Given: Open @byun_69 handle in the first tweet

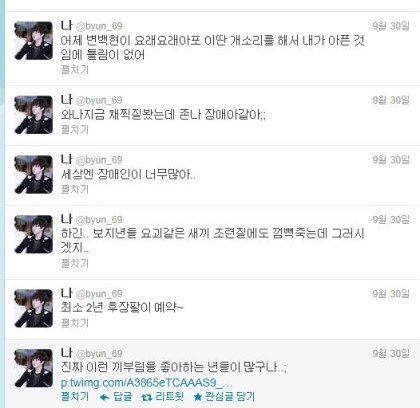Looking at the screenshot, I should (99, 26).
